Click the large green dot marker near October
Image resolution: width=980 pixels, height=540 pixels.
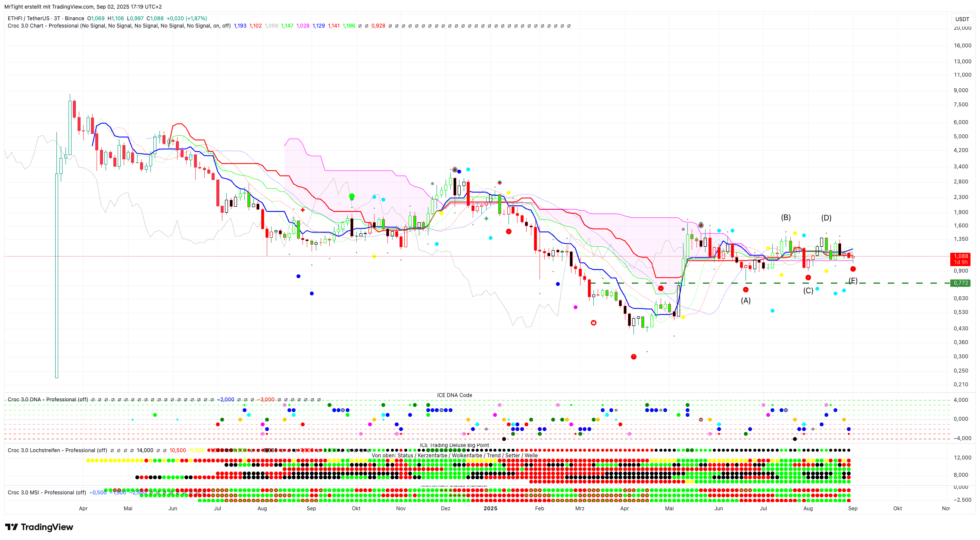click(x=352, y=196)
